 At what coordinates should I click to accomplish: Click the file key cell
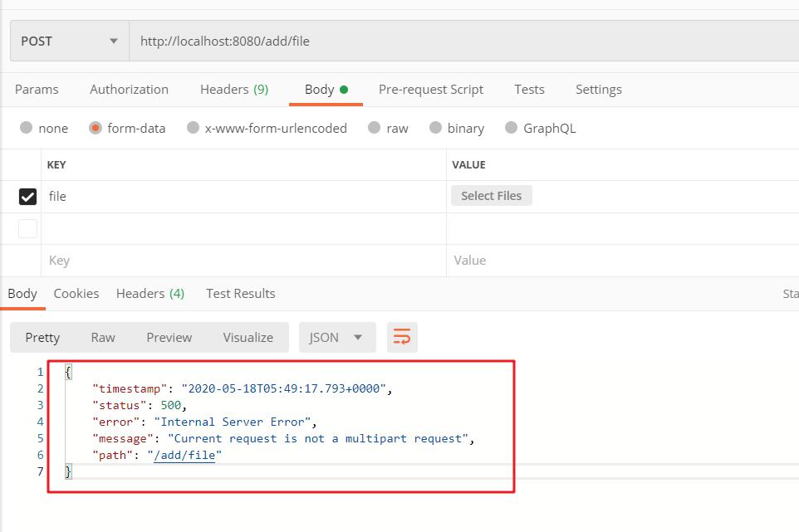click(243, 197)
